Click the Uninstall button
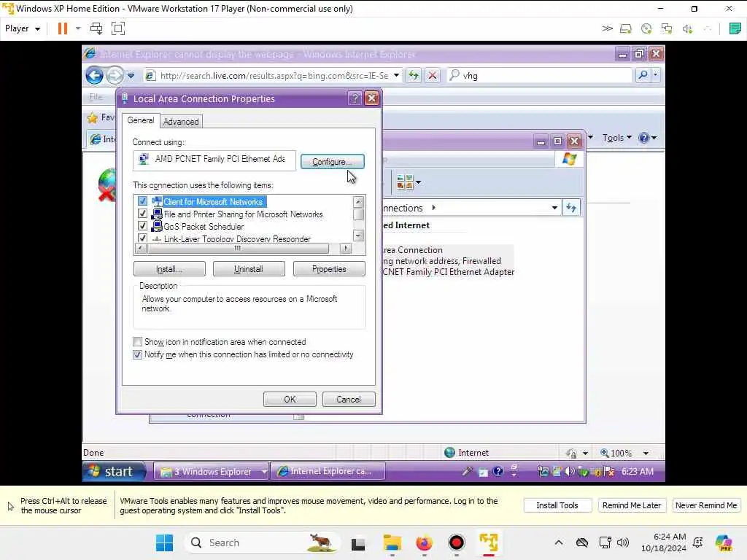 click(x=249, y=269)
